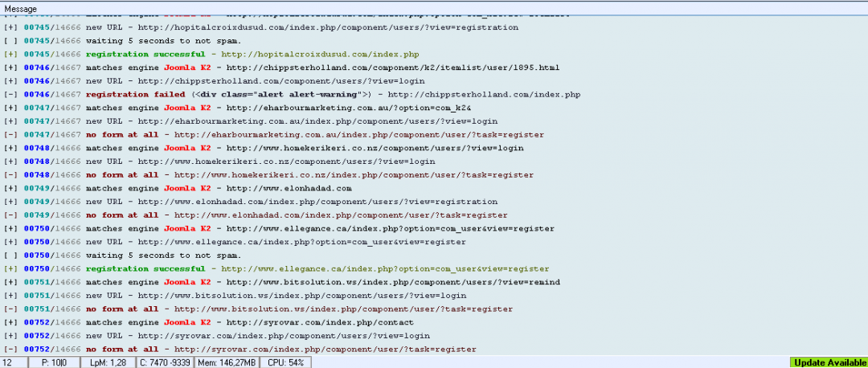
Task: Click the homekerikeri.co.nz no form at all URL
Action: point(354,174)
